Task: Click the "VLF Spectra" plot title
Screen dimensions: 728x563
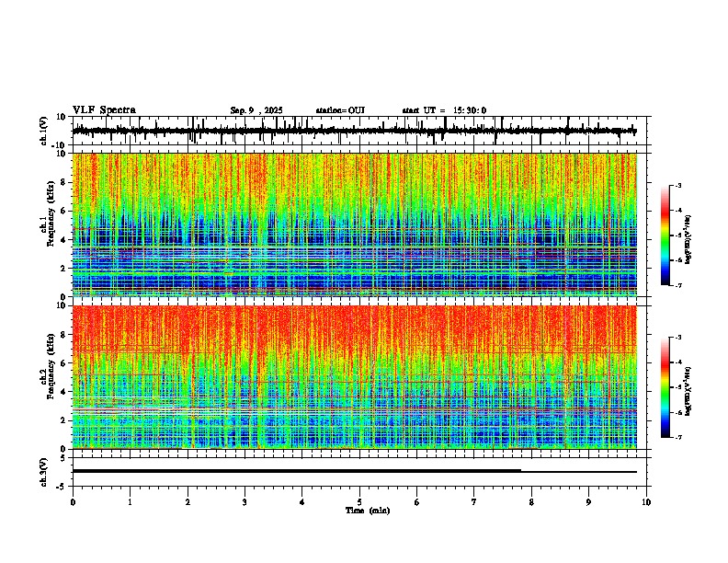Action: [104, 110]
